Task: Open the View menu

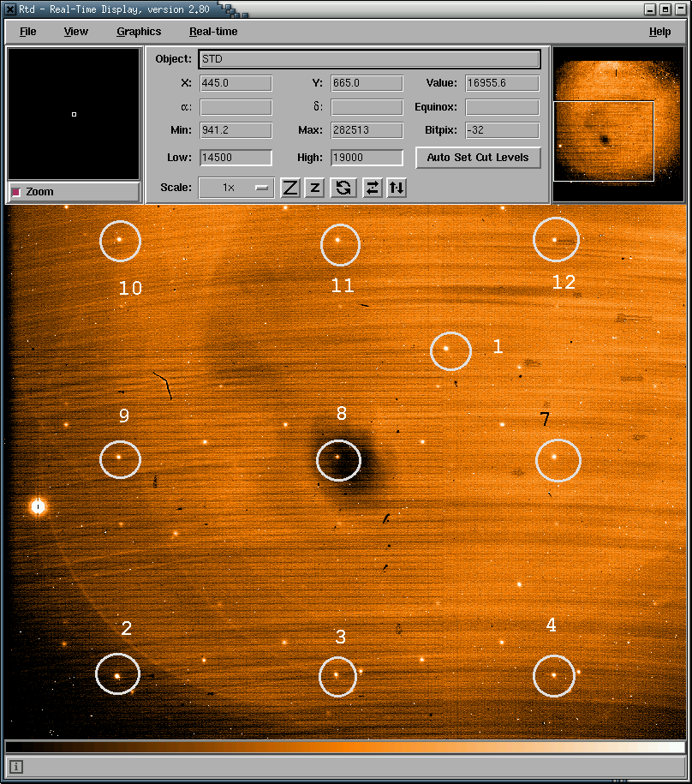Action: coord(76,32)
